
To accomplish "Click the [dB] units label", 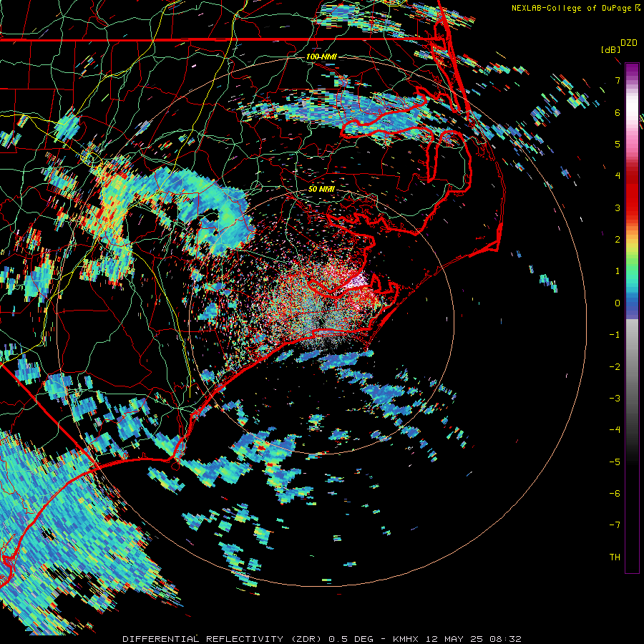I will tap(610, 50).
